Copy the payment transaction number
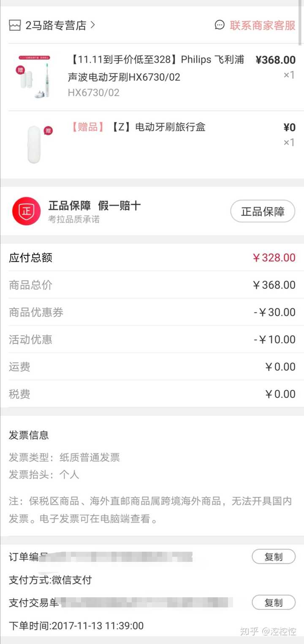 tap(273, 603)
